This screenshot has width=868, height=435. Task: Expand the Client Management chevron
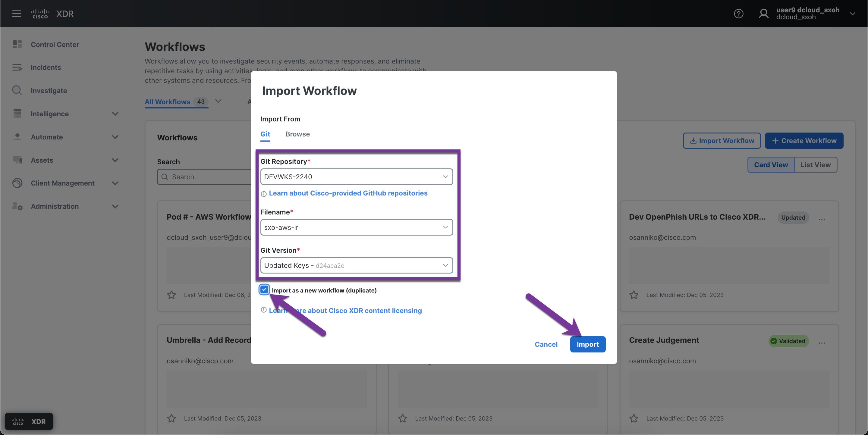pos(115,183)
